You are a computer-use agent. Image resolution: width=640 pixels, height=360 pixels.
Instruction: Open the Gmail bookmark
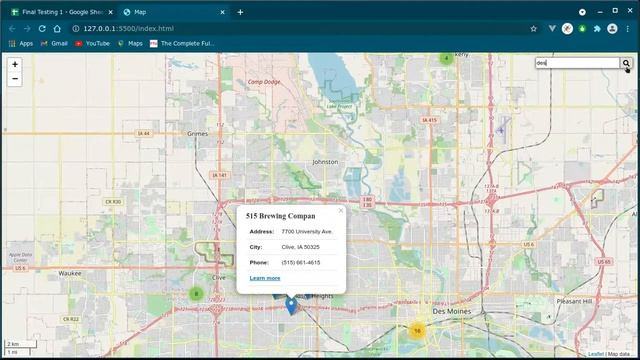click(x=54, y=43)
